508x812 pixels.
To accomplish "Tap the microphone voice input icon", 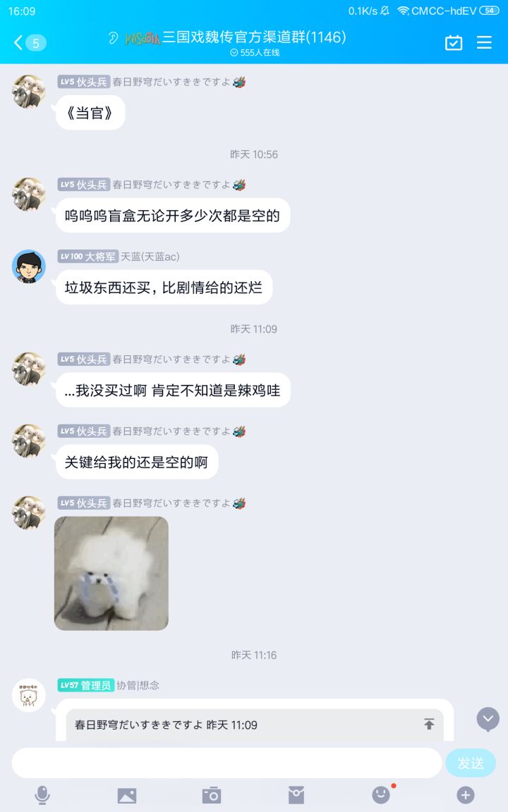I will click(42, 795).
